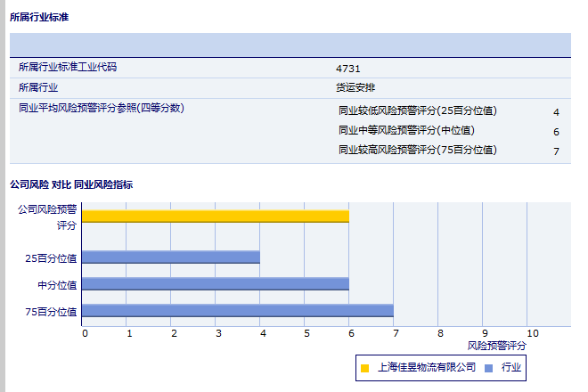
Task: Click the x-axis tick label 10
Action: (x=532, y=333)
